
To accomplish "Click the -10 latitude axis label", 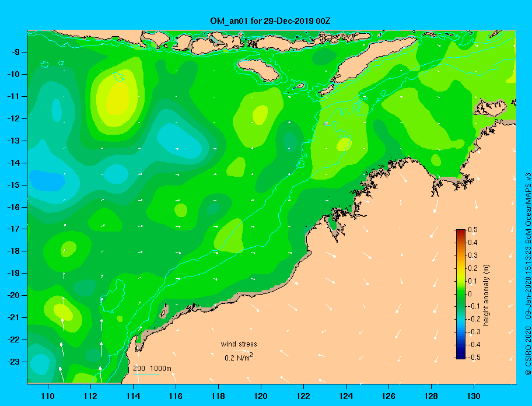I will coord(14,74).
